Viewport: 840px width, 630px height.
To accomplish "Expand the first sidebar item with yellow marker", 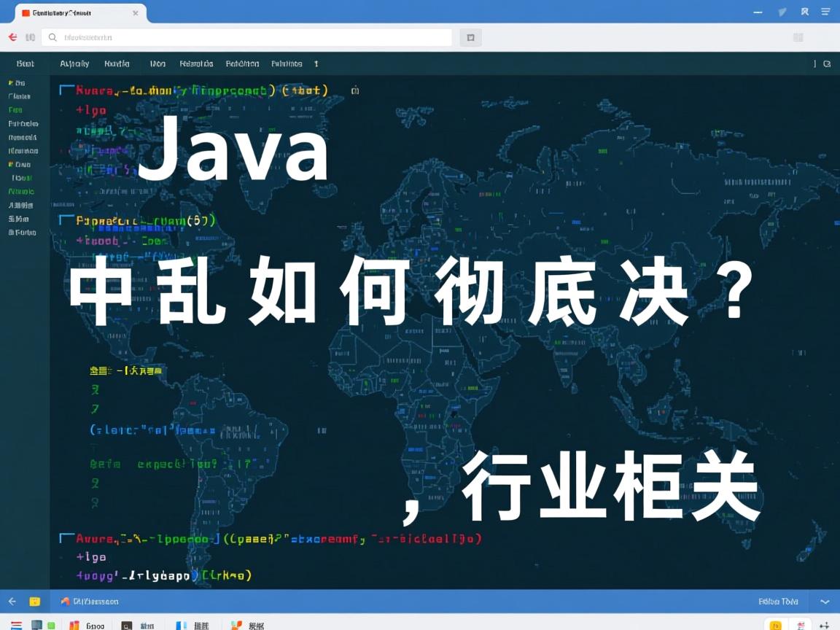I will click(x=17, y=83).
